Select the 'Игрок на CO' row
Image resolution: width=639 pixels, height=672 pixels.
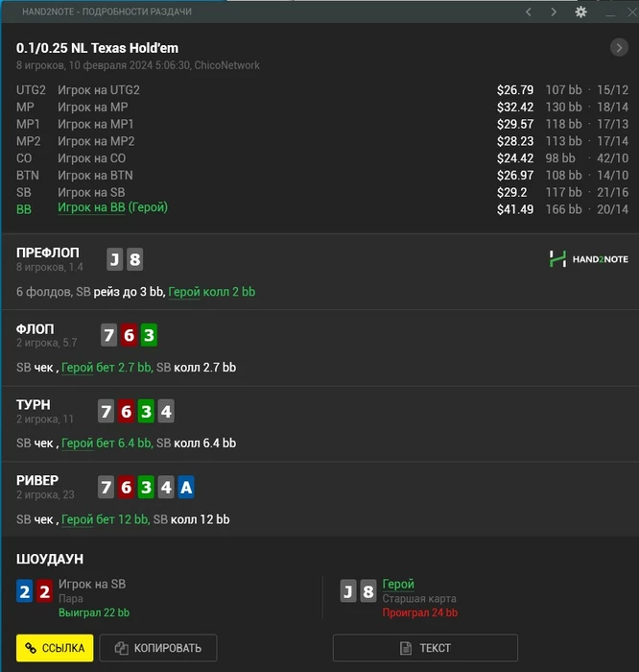tap(322, 158)
